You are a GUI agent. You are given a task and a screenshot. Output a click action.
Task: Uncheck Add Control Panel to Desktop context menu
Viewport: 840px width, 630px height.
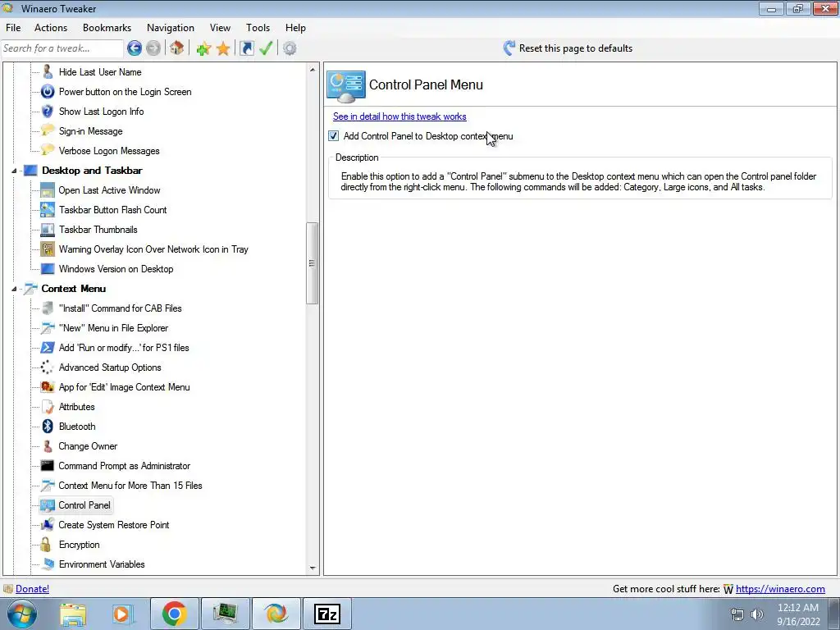tap(334, 136)
